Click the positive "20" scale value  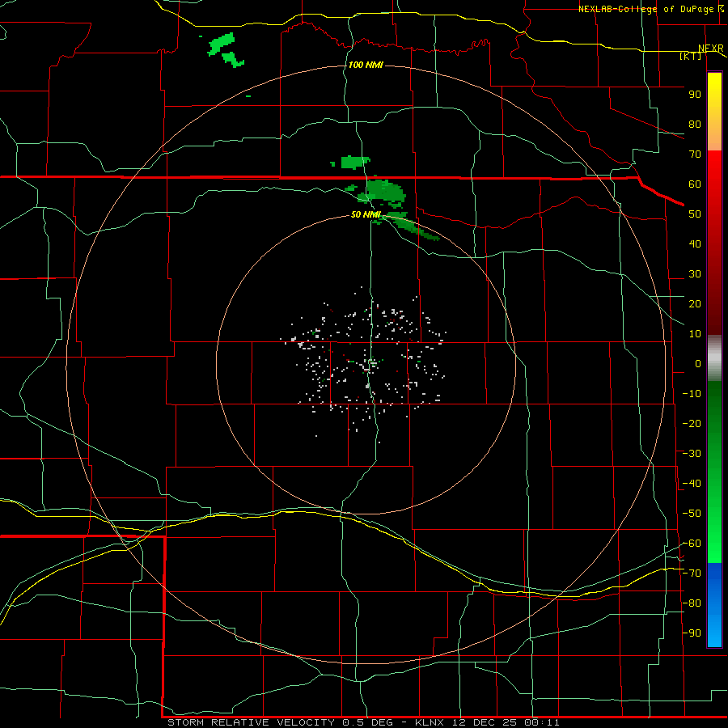pyautogui.click(x=695, y=304)
